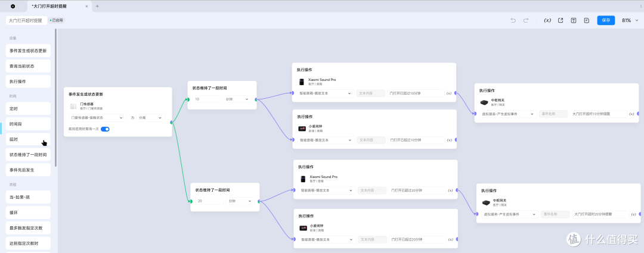Click Xiaomi Sound Pro icon in 10分钟 node

point(302,82)
